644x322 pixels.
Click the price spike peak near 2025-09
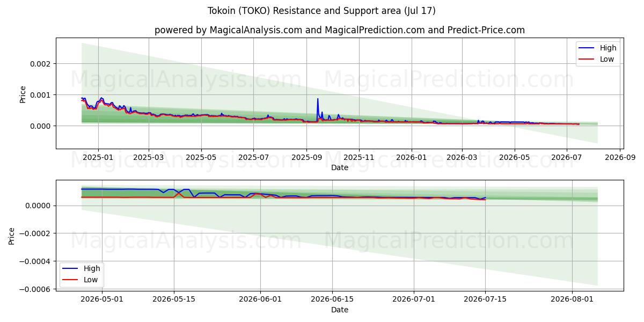pyautogui.click(x=318, y=99)
